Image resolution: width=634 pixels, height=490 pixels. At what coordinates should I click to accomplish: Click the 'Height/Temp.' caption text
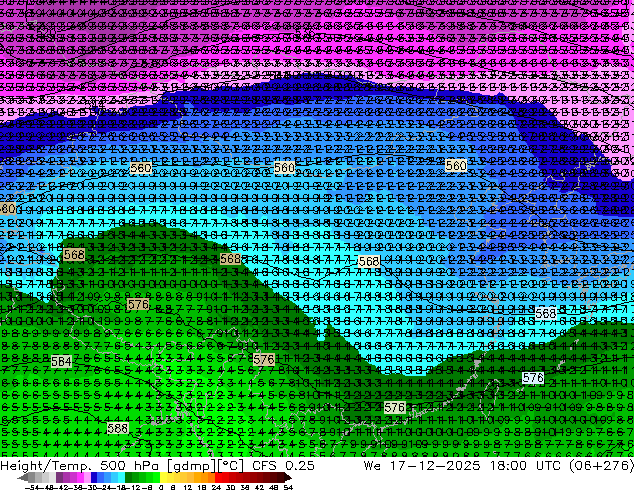tap(47, 465)
